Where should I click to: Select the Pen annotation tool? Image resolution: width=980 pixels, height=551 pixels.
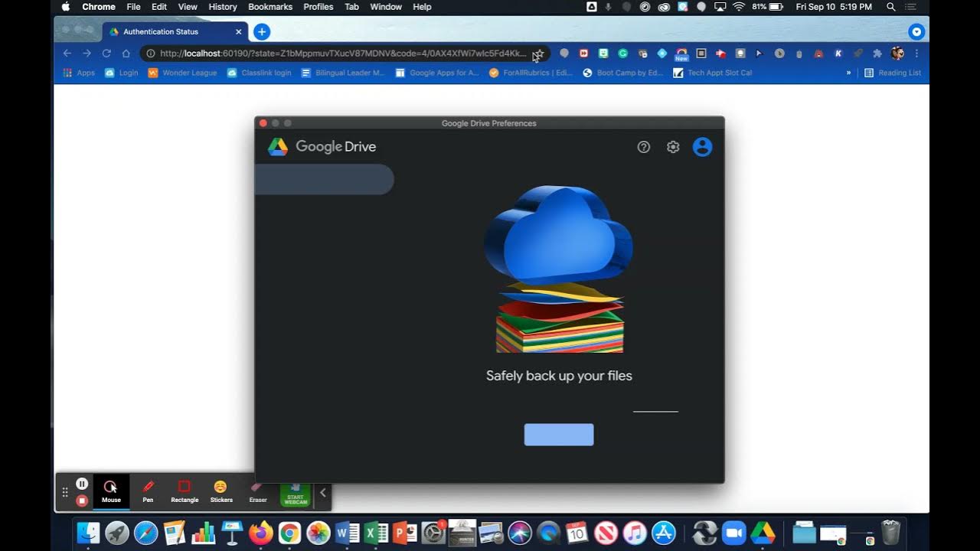(148, 491)
